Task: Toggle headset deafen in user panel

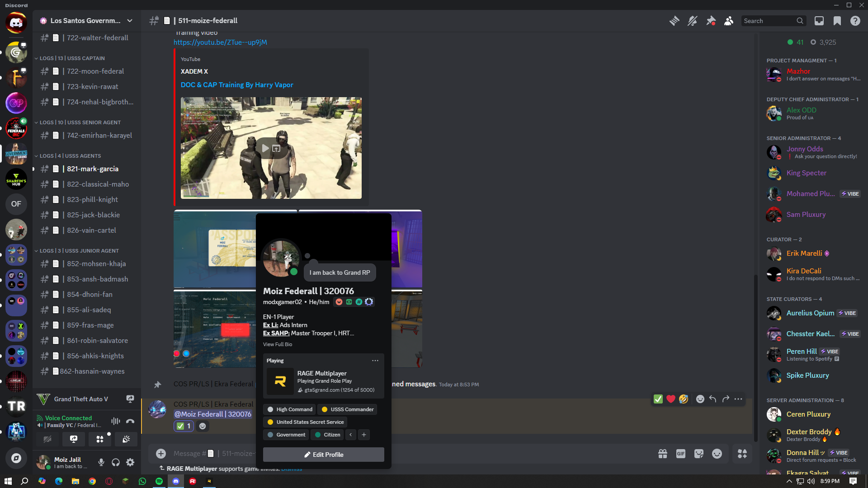Action: click(116, 462)
